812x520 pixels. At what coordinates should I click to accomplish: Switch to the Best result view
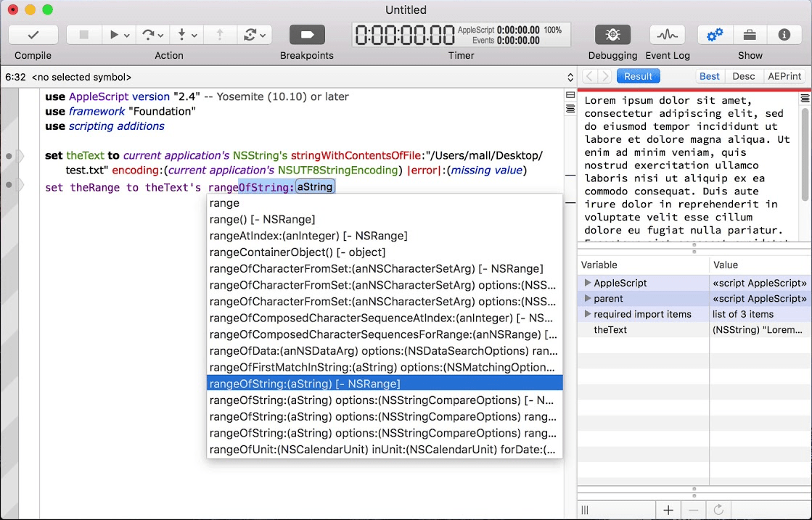tap(710, 76)
